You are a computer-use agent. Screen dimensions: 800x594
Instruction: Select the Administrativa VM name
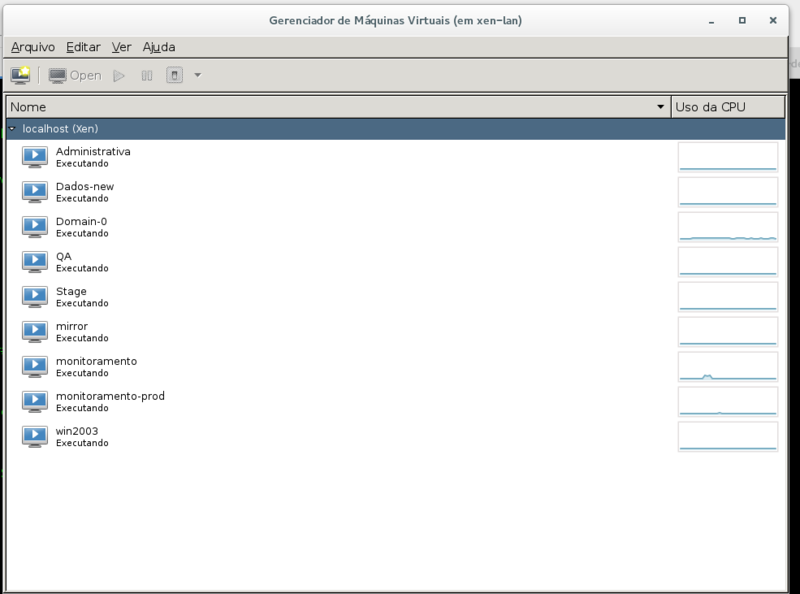93,152
